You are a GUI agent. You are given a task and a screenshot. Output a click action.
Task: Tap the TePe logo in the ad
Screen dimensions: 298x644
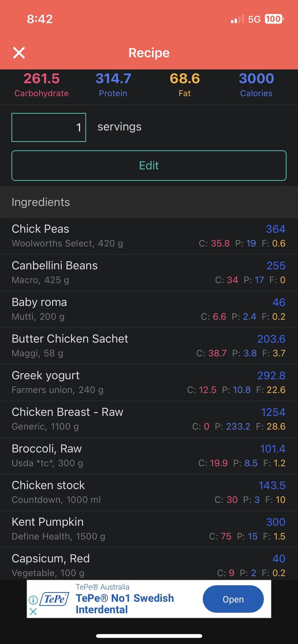(x=54, y=599)
